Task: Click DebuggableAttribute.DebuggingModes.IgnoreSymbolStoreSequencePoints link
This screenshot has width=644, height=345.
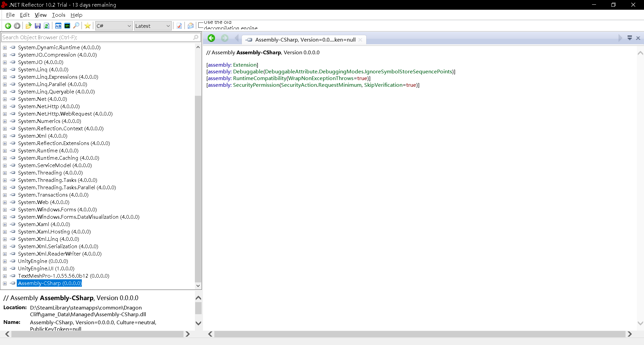Action: pyautogui.click(x=359, y=71)
